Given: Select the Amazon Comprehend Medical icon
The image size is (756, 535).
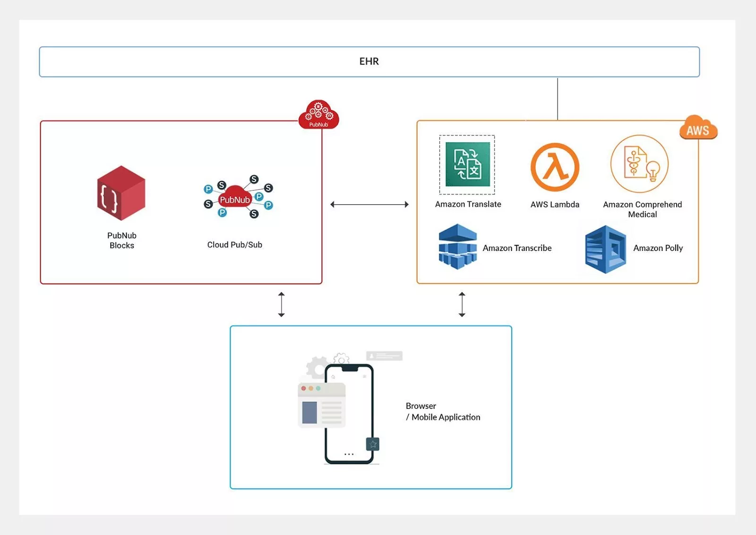Looking at the screenshot, I should [x=639, y=164].
